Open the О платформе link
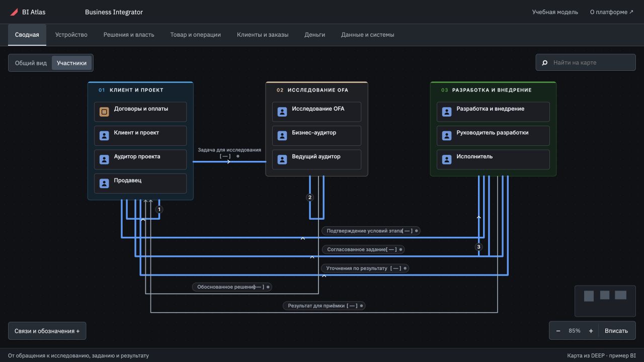The image size is (644, 362). 612,12
